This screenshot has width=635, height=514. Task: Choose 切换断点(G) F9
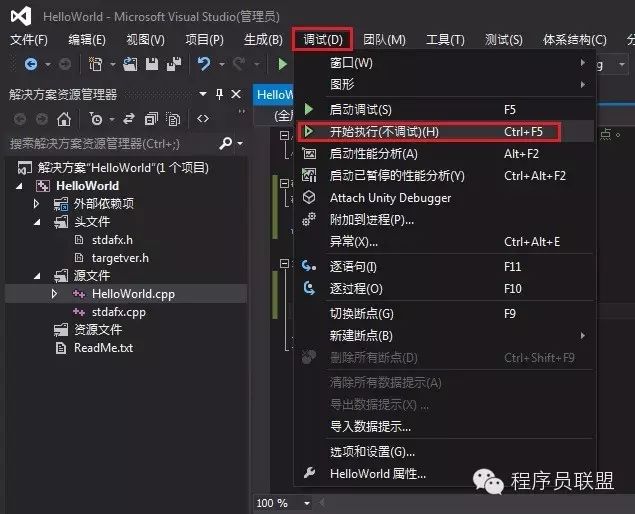(445, 314)
